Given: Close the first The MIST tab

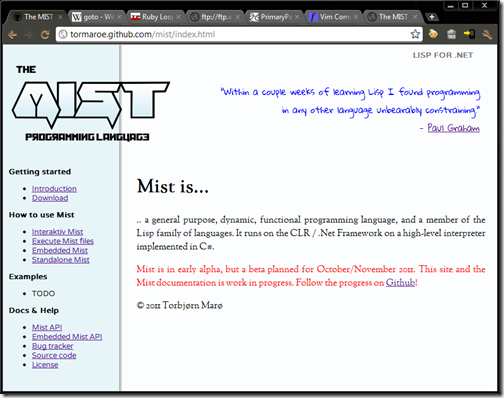Looking at the screenshot, I should [x=60, y=17].
